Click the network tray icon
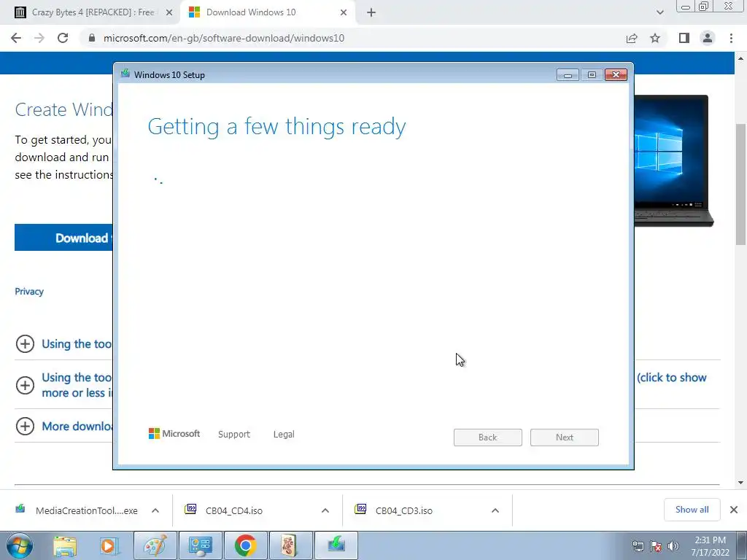This screenshot has width=747, height=560. [x=638, y=546]
